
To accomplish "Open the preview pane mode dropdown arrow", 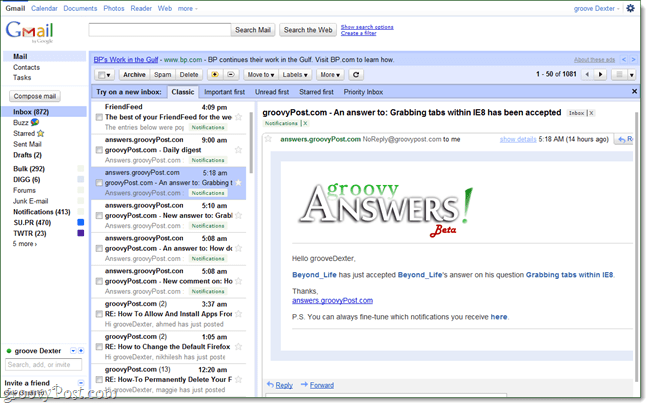I will [632, 75].
